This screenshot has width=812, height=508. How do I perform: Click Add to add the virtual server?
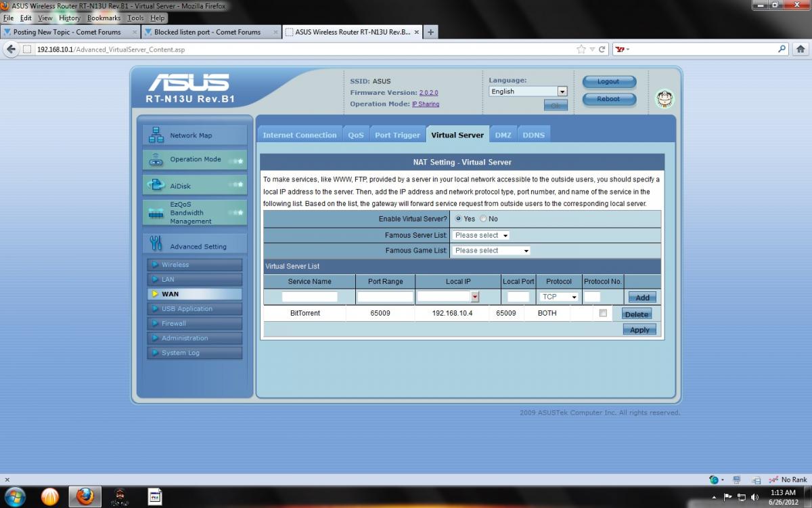click(642, 297)
